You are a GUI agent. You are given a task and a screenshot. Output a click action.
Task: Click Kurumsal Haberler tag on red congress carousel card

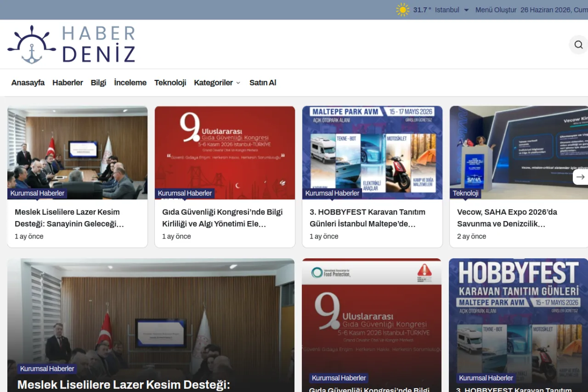pos(185,193)
